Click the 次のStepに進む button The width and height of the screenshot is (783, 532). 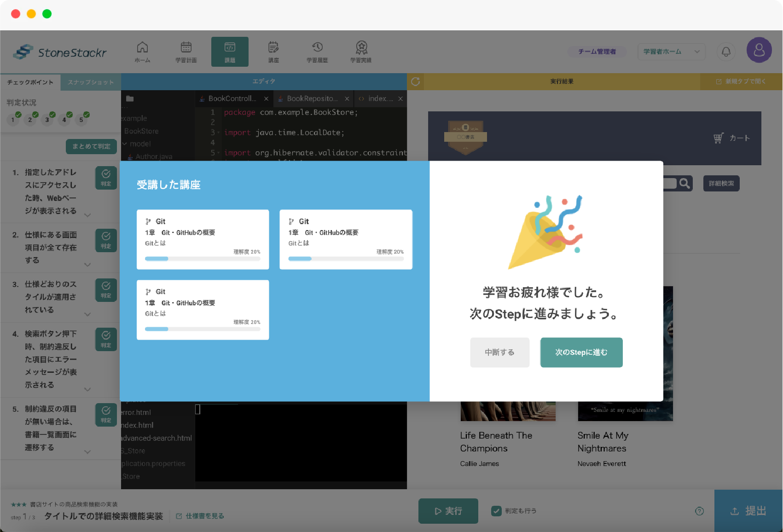pos(581,353)
